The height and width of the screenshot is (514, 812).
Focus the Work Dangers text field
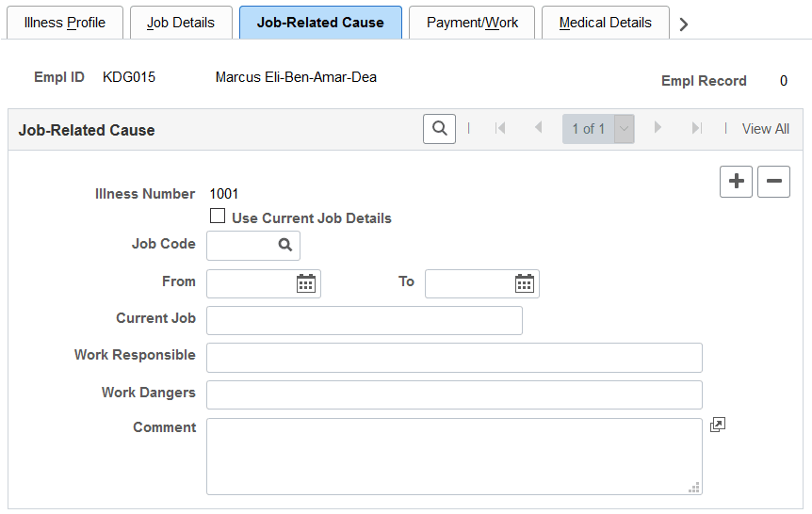point(454,395)
